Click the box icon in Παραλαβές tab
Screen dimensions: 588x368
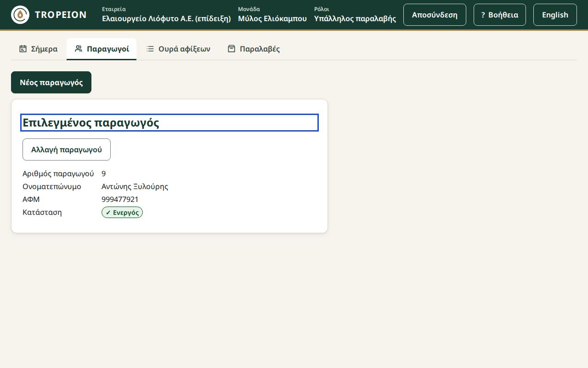(x=232, y=49)
